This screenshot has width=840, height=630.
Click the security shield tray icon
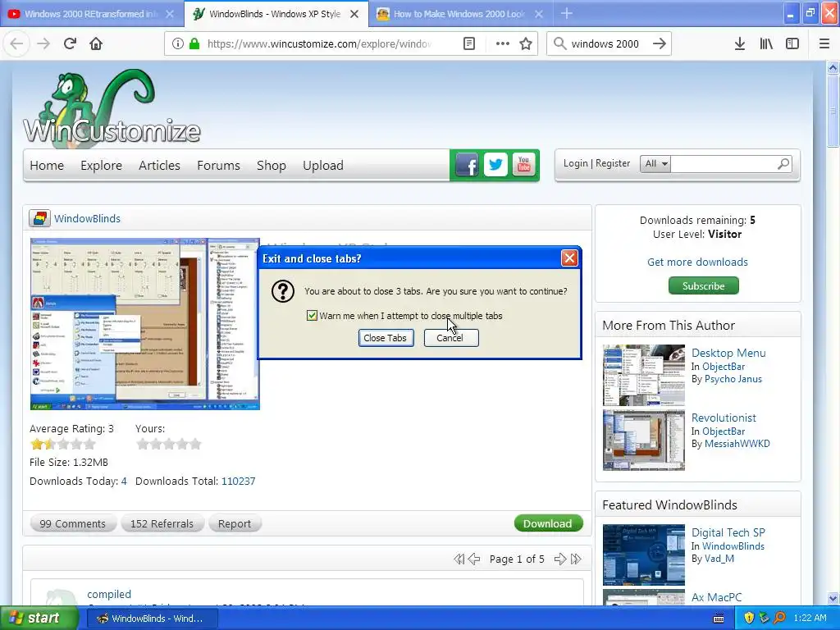coord(749,619)
